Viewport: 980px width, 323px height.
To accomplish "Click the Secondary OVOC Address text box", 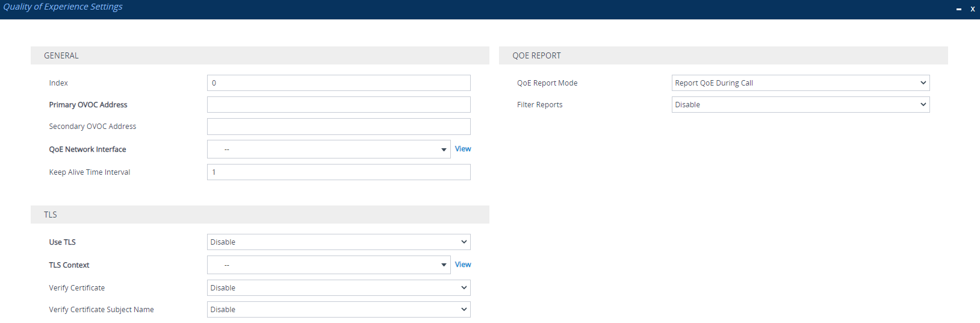I will pos(338,127).
